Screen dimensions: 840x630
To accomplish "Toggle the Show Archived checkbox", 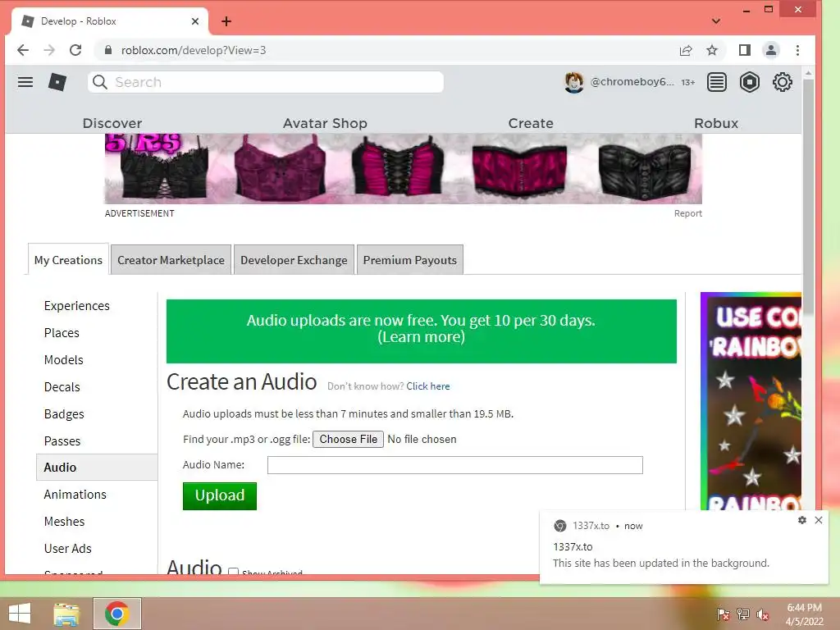I will [x=233, y=572].
